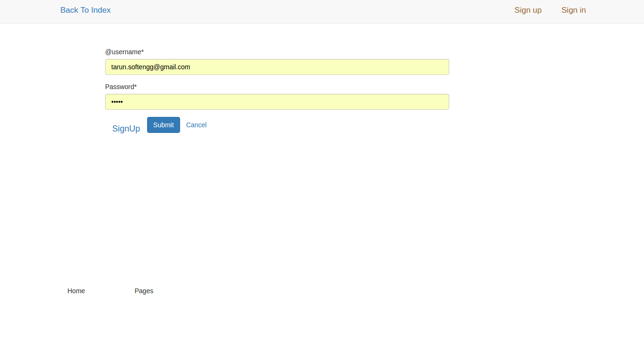Screen dimensions: 644x362
Task: Open the Sign up navbar link
Action: (x=528, y=10)
